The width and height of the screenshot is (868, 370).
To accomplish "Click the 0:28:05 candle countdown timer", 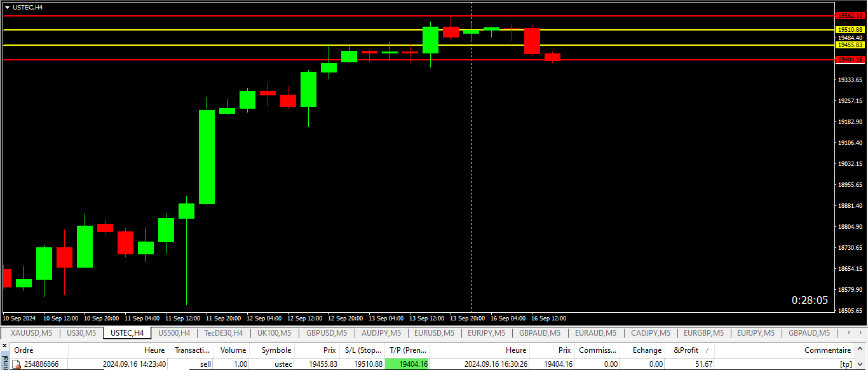I will [x=810, y=300].
